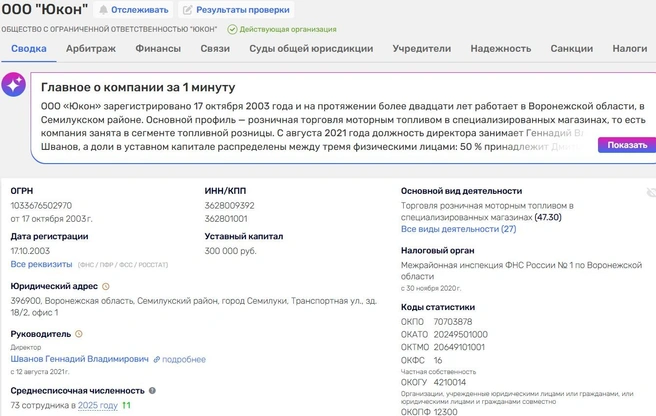Image resolution: width=656 pixels, height=416 pixels.
Task: Toggle the crossed-eye icon near Основной вид деятельности
Action: (x=651, y=192)
